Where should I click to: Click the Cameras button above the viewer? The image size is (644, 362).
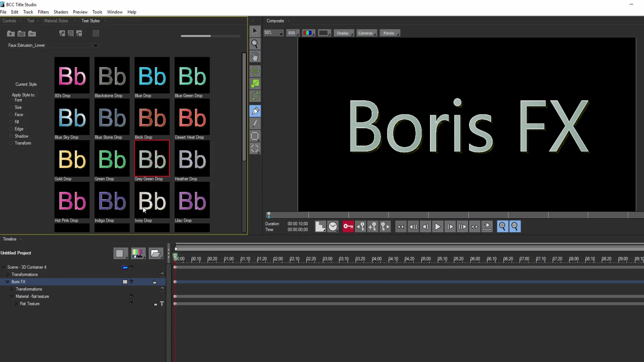coord(366,33)
